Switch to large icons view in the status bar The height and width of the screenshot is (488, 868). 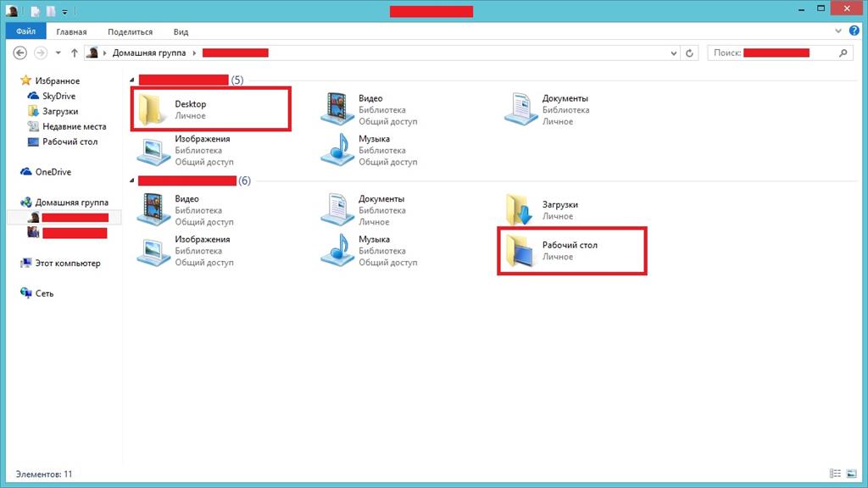[x=851, y=474]
